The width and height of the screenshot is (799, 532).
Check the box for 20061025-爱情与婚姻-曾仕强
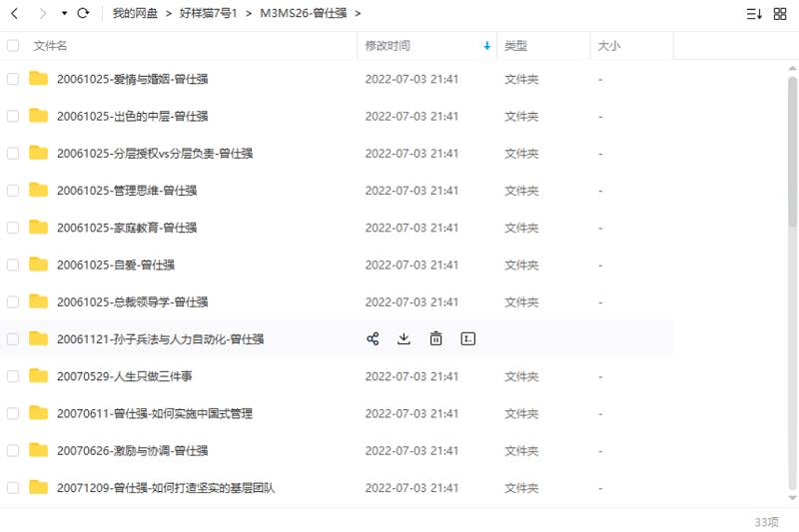click(x=13, y=79)
